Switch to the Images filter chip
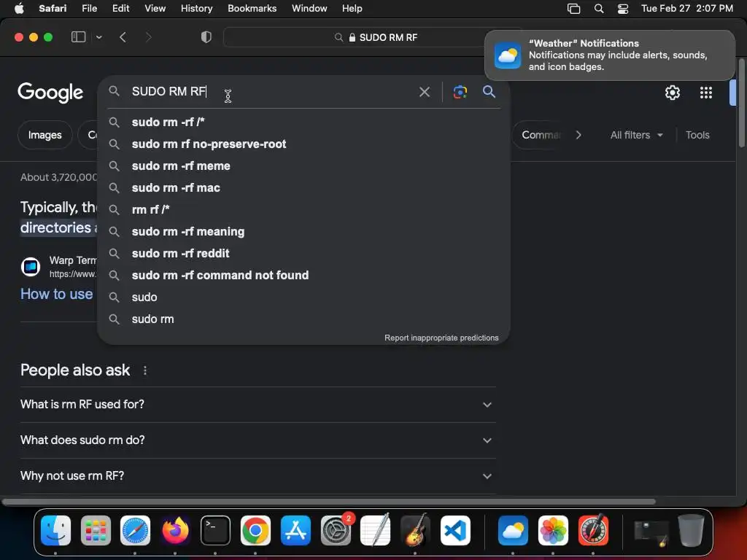 tap(44, 135)
